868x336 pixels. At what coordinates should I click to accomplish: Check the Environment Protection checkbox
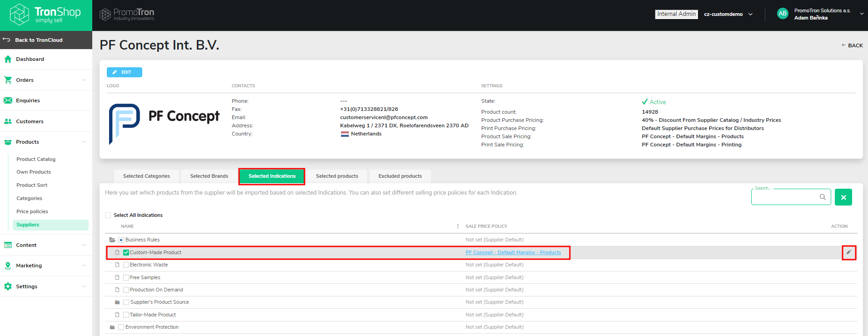click(121, 327)
